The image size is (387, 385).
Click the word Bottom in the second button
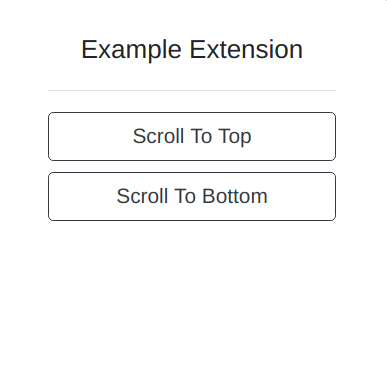tap(235, 196)
